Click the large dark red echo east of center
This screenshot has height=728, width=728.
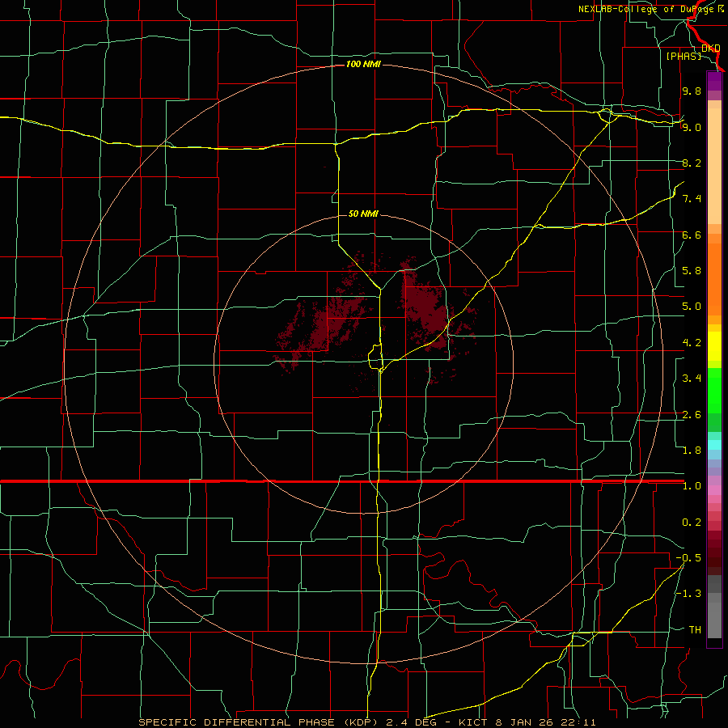[x=425, y=309]
